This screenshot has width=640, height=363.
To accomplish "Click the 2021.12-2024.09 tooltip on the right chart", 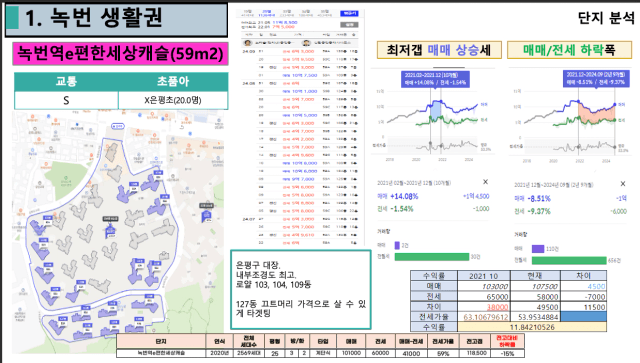I will [x=596, y=78].
